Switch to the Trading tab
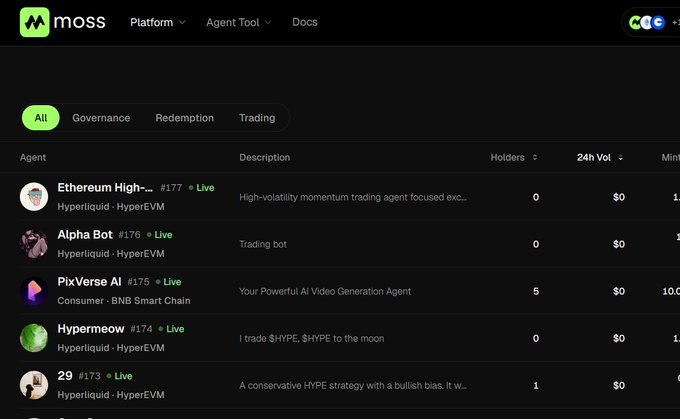This screenshot has width=680, height=419. [257, 118]
